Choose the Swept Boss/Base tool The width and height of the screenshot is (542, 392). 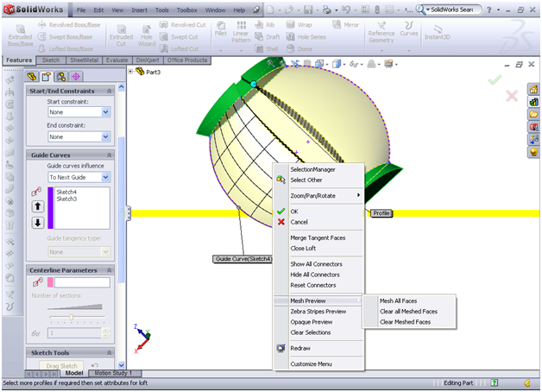(65, 36)
